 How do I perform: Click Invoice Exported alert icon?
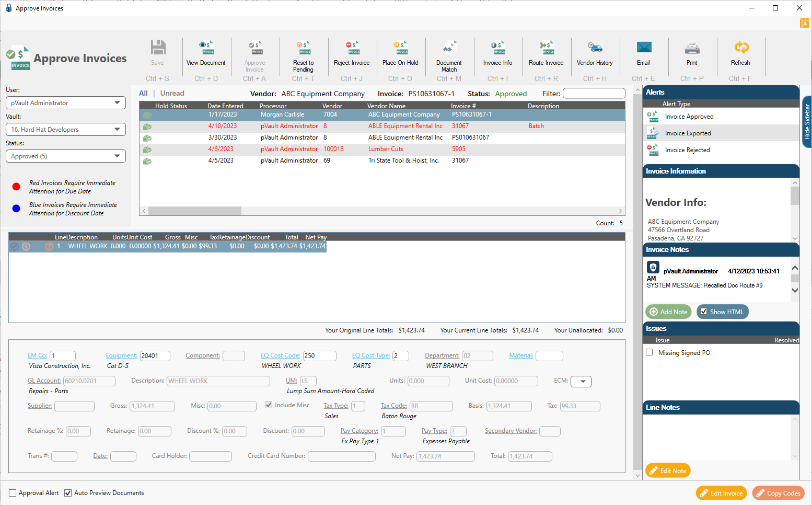[652, 133]
